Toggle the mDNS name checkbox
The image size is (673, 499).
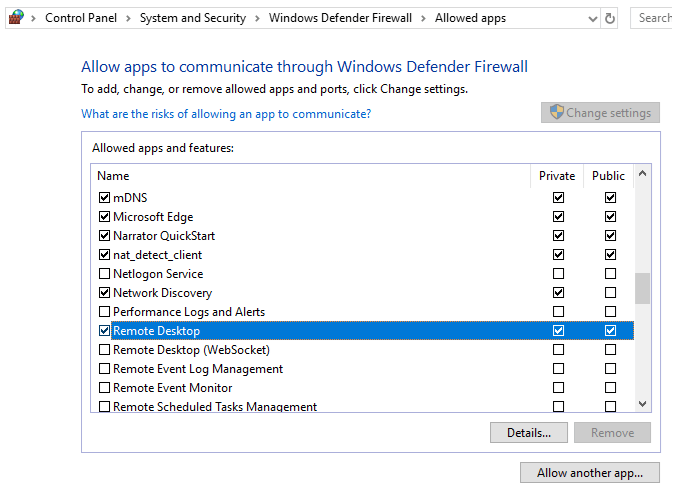[x=104, y=197]
